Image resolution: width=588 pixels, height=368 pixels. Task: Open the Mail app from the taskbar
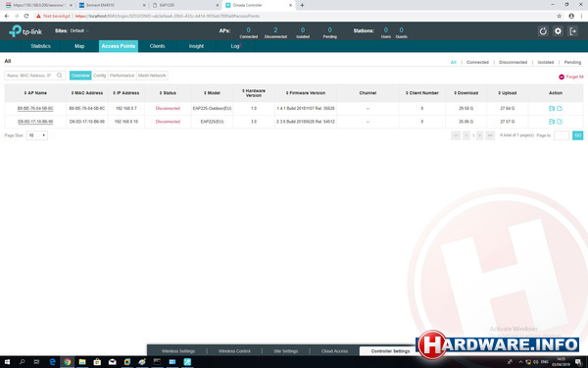click(112, 362)
